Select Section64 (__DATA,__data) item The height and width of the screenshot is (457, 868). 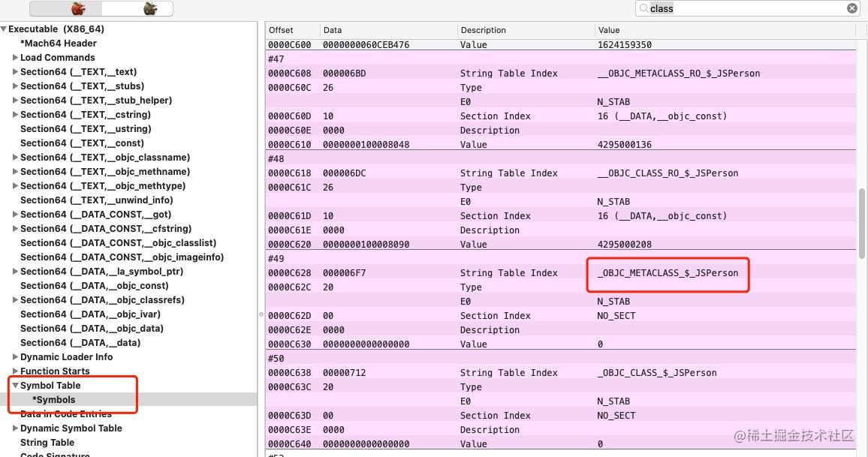pyautogui.click(x=80, y=342)
